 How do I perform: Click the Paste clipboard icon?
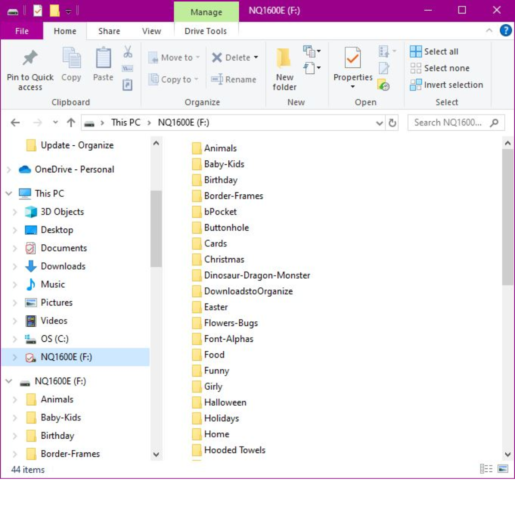coord(103,58)
